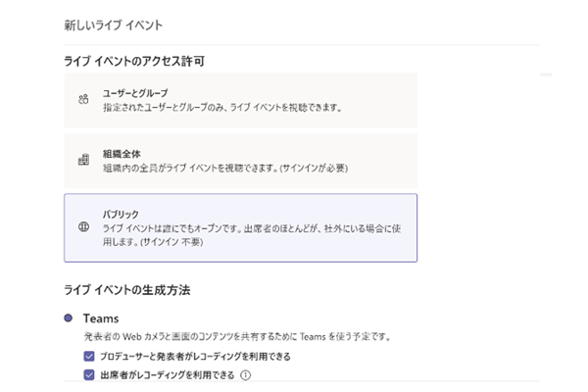Screen dimensions: 588x392
Task: Select the Teams radio button
Action: pos(69,318)
